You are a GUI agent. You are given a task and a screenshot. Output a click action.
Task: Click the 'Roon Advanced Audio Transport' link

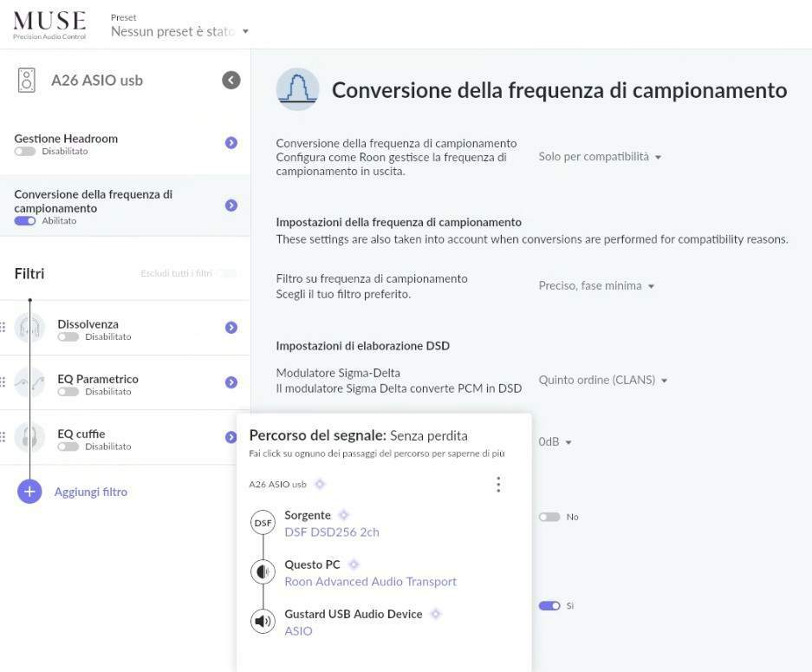(x=370, y=582)
